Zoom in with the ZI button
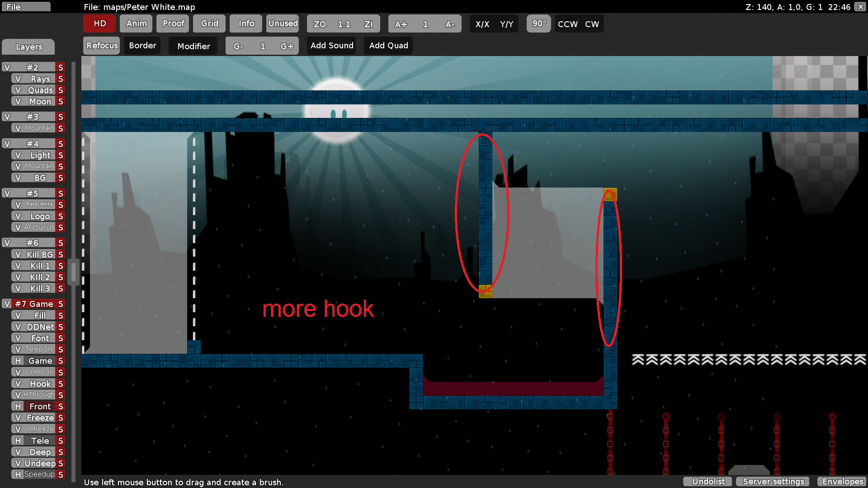 [368, 24]
